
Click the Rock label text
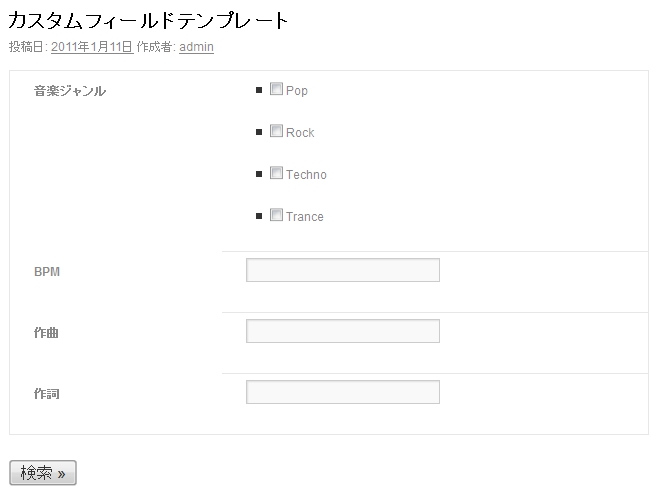300,133
